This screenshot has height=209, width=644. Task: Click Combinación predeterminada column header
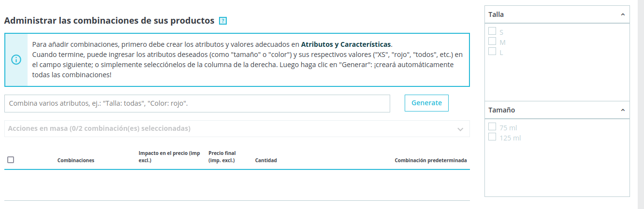click(431, 160)
